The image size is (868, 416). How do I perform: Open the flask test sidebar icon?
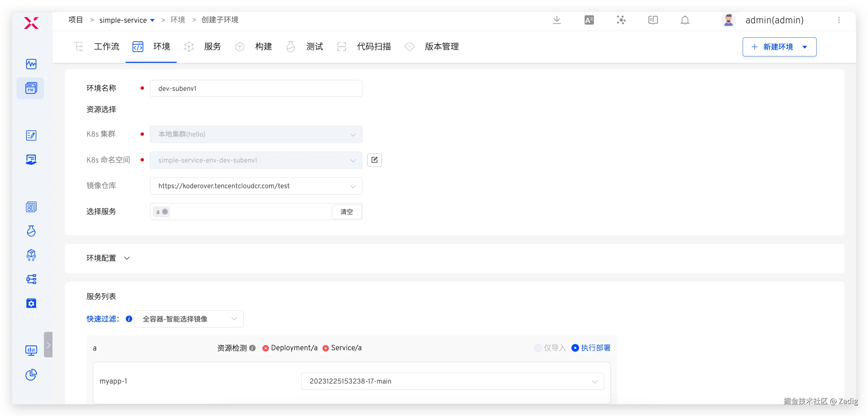point(31,231)
